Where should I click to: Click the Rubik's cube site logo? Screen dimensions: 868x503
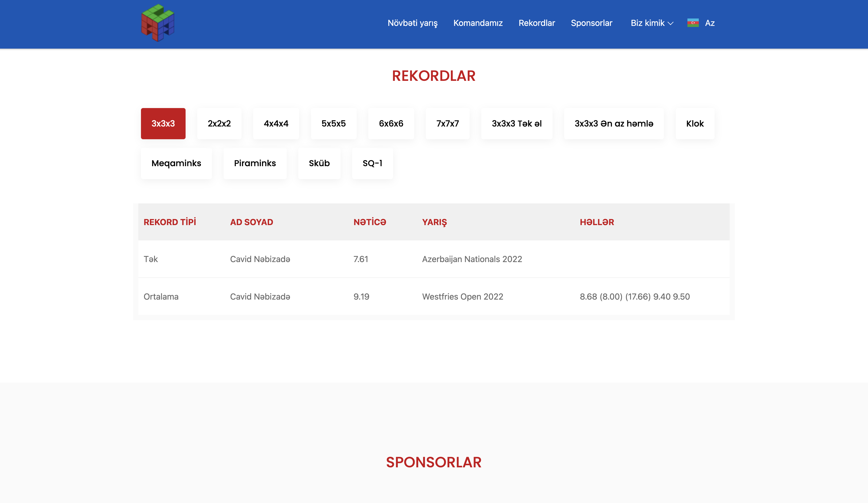point(158,23)
